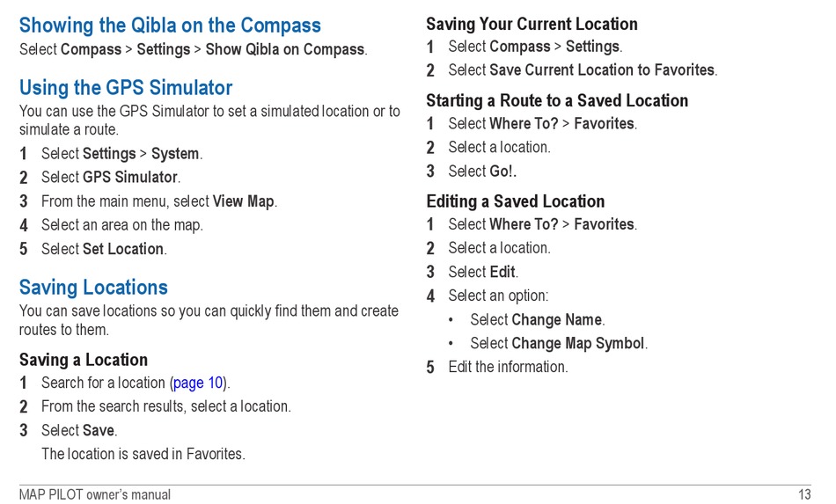Click the bold "Set Location" text
The image size is (836, 504).
pyautogui.click(x=123, y=249)
